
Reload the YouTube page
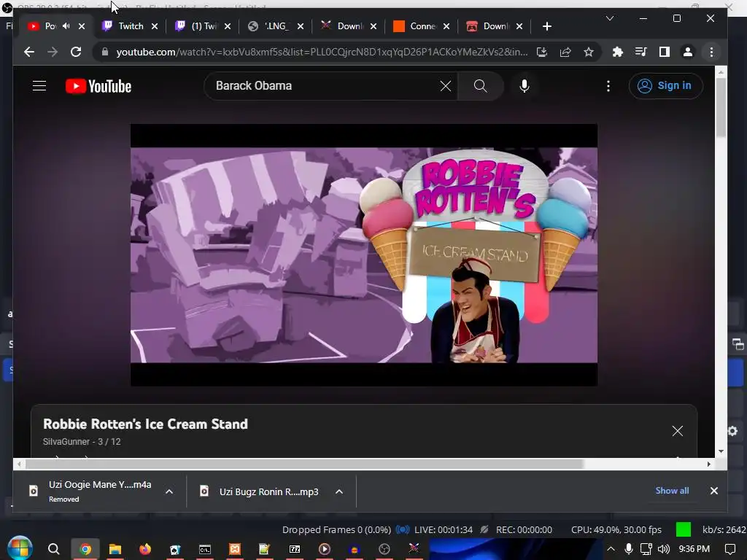click(x=76, y=52)
